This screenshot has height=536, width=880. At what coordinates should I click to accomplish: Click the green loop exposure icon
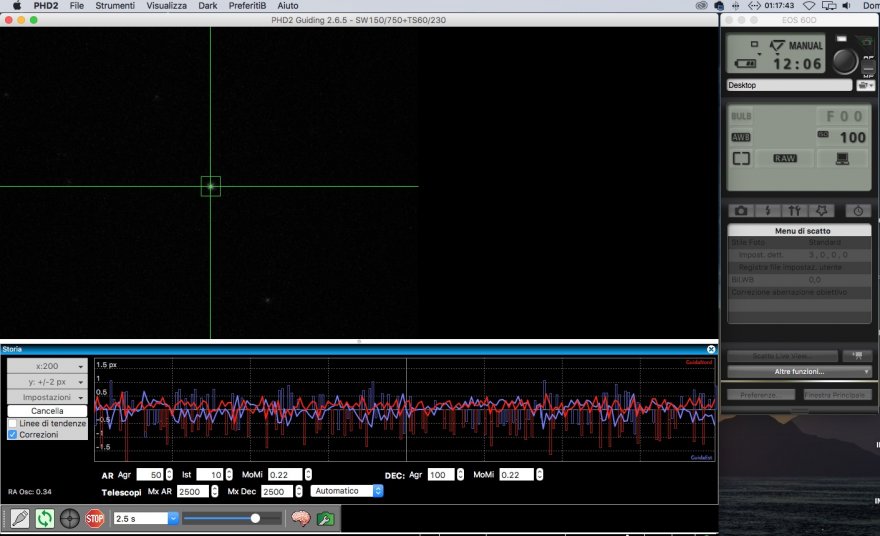(45, 518)
